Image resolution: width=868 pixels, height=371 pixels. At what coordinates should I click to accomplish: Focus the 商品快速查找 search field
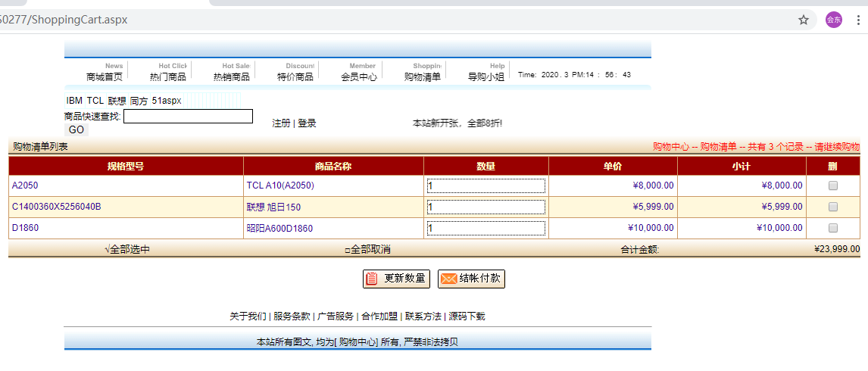point(188,117)
